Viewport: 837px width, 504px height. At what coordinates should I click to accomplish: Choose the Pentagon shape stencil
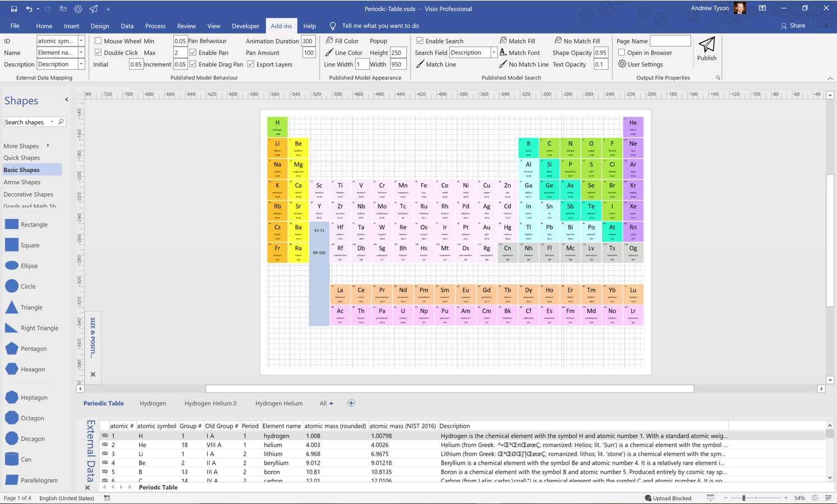pos(12,348)
